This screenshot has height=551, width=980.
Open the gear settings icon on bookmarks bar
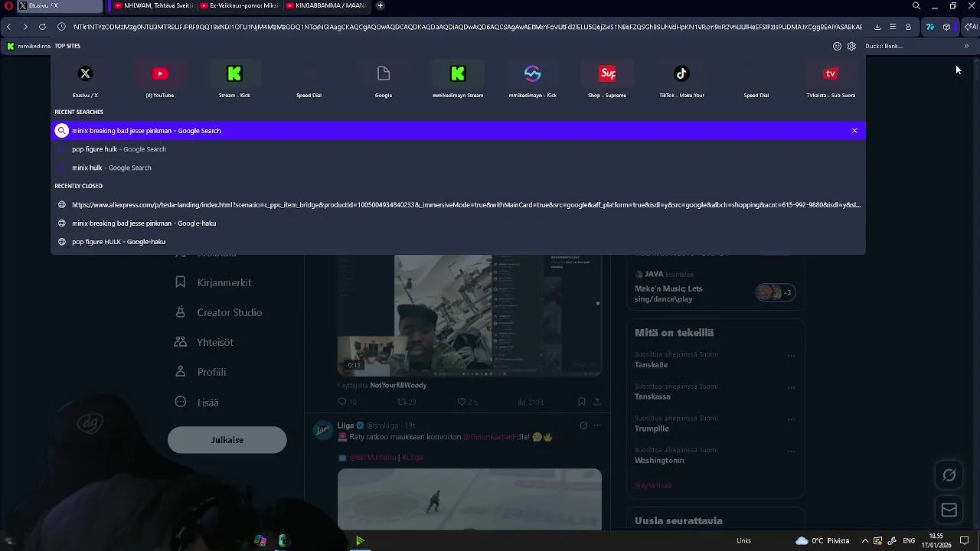[851, 46]
